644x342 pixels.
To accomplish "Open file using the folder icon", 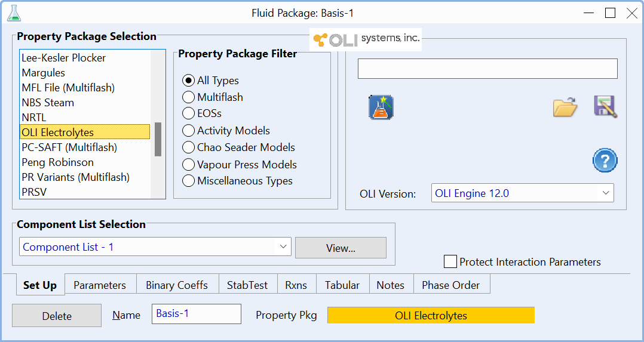I will [565, 107].
